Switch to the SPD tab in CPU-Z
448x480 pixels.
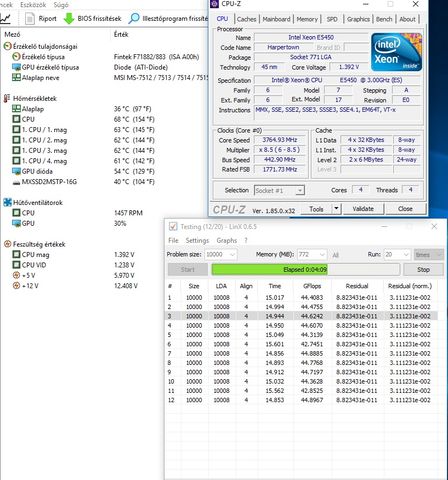(332, 19)
